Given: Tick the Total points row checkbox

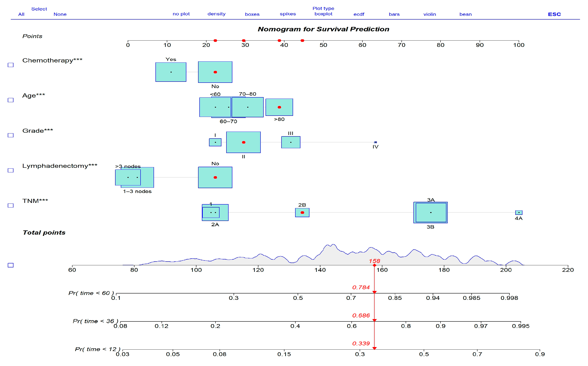Looking at the screenshot, I should (x=11, y=265).
